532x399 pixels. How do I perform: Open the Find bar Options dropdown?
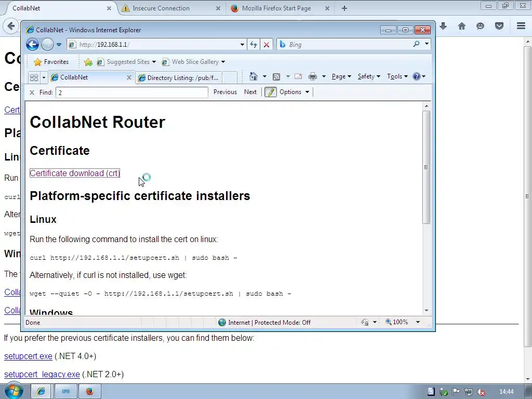pos(294,92)
